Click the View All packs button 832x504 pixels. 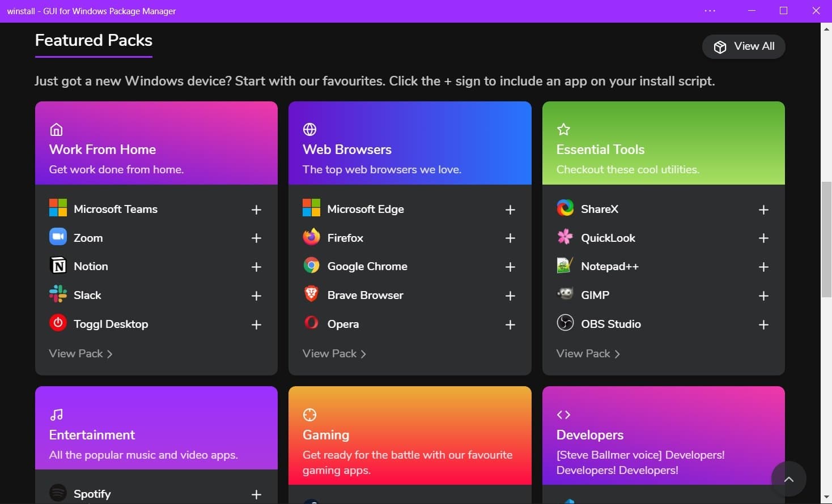pos(744,46)
